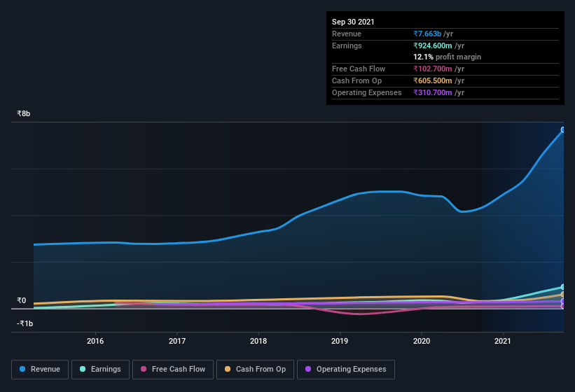Click the Sep 30 2021 tooltip date

353,22
